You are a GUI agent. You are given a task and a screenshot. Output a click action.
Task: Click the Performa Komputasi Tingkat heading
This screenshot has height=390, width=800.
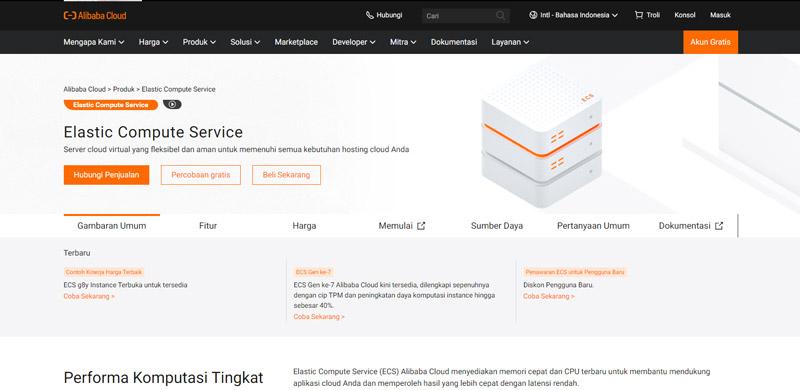[163, 378]
